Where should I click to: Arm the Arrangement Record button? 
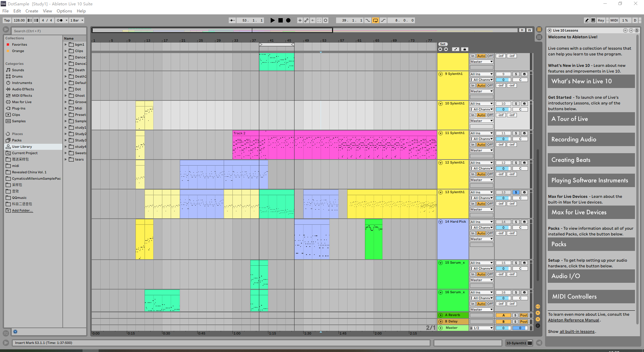point(288,20)
